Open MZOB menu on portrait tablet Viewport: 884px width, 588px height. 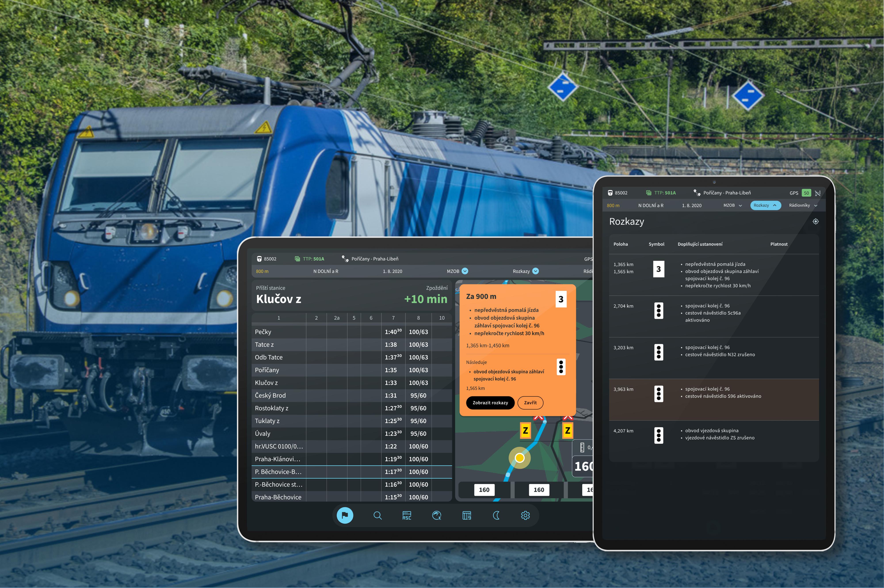tap(732, 205)
